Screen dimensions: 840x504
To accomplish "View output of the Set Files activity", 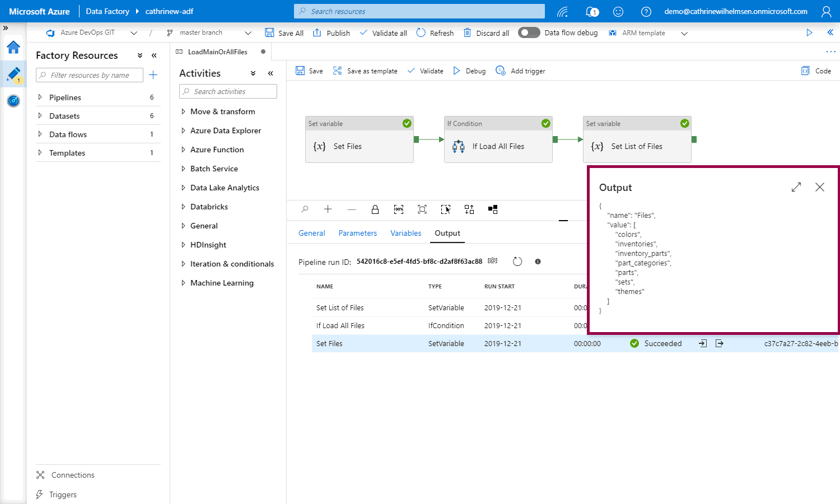I will (720, 343).
